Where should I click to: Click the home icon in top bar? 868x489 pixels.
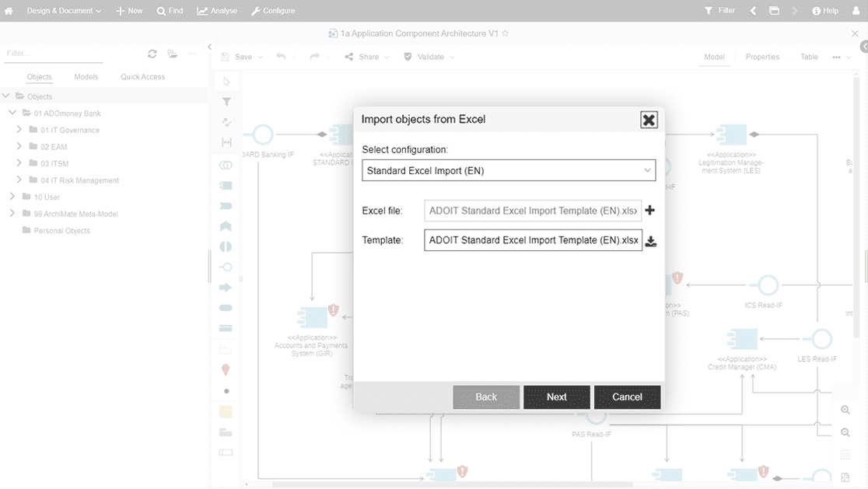tap(9, 11)
